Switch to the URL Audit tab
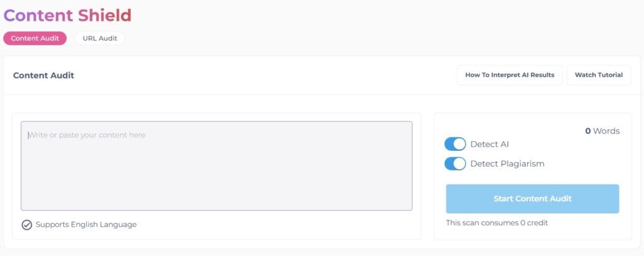 (100, 38)
